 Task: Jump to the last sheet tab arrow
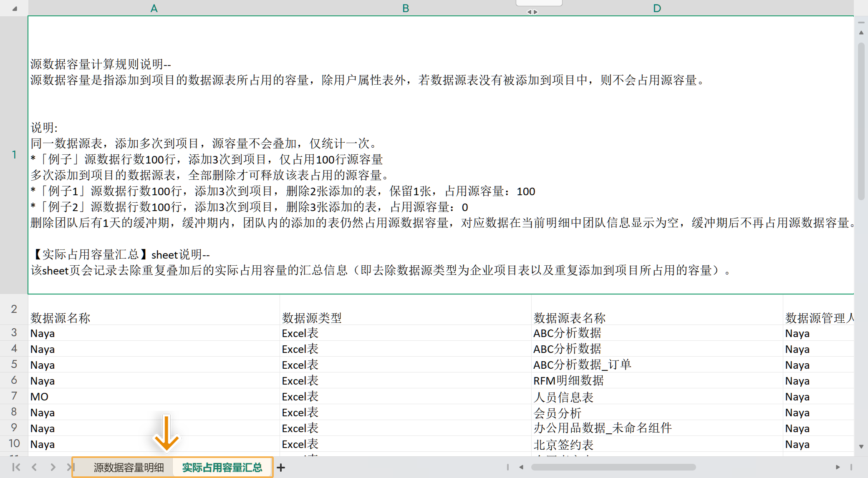click(x=70, y=467)
